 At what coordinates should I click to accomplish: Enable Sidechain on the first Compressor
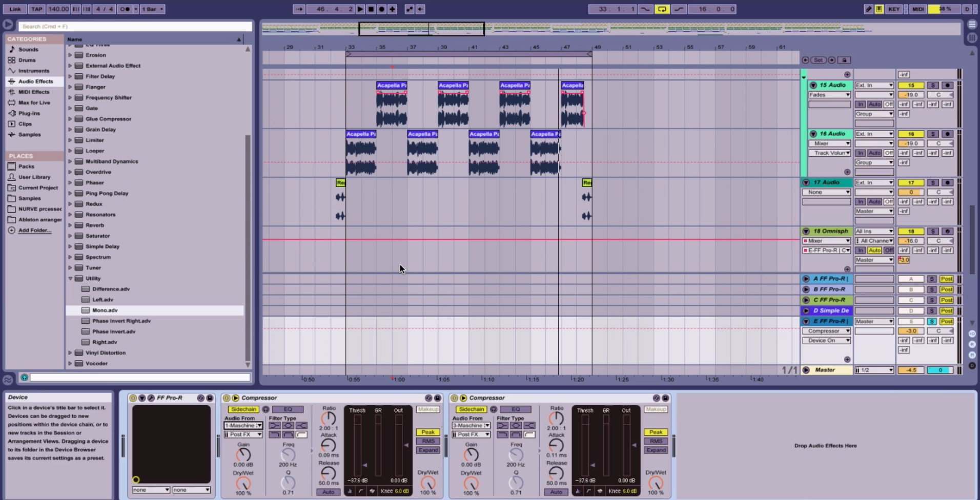(243, 409)
